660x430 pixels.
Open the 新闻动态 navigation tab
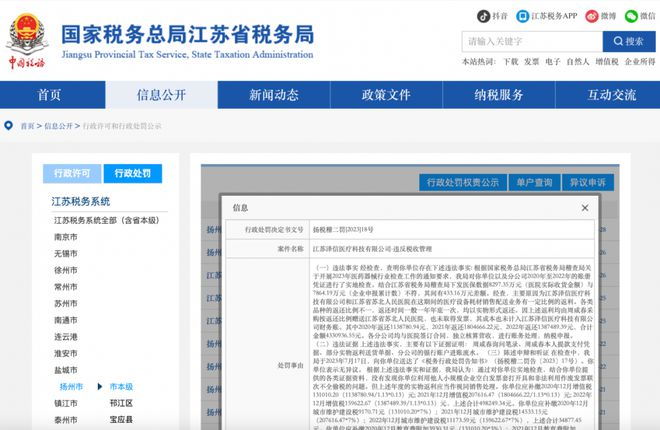[x=274, y=95]
